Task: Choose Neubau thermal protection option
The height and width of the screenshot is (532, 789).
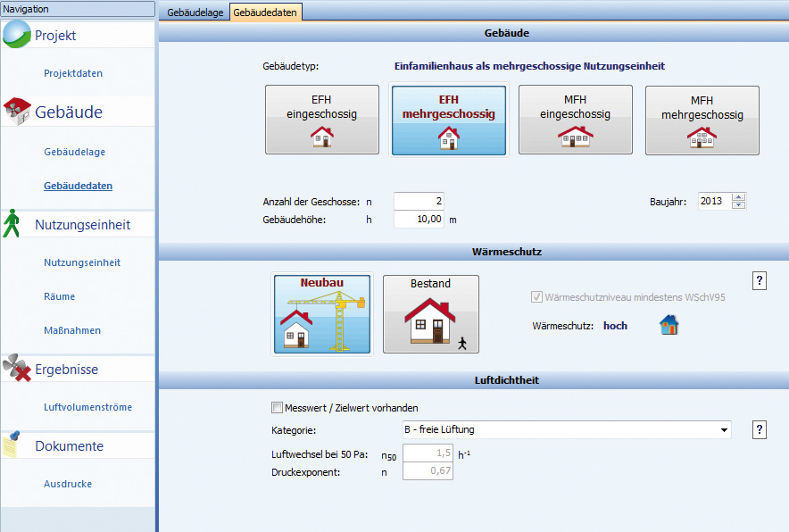Action: tap(322, 314)
